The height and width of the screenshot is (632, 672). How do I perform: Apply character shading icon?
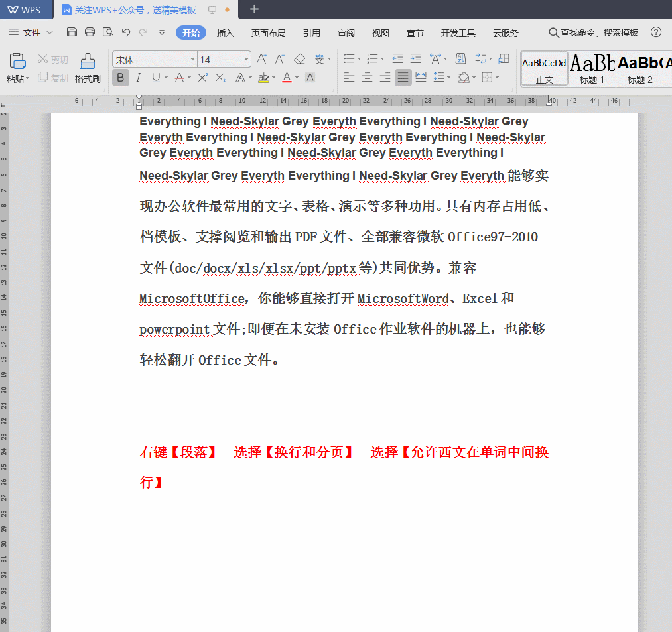310,78
